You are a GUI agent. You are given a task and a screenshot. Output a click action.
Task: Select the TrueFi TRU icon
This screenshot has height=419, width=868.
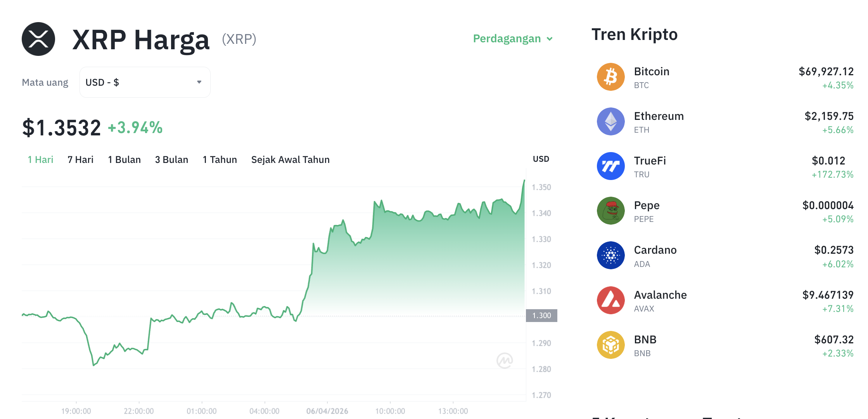(610, 166)
